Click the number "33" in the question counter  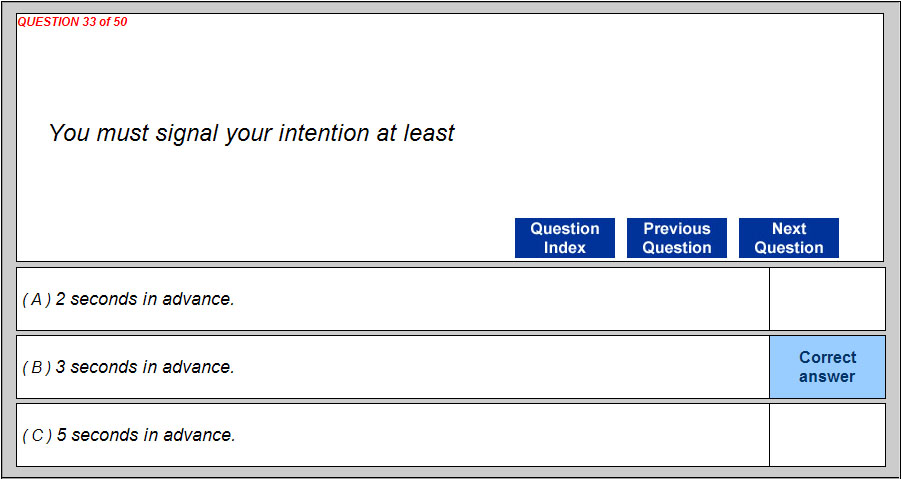(x=87, y=22)
